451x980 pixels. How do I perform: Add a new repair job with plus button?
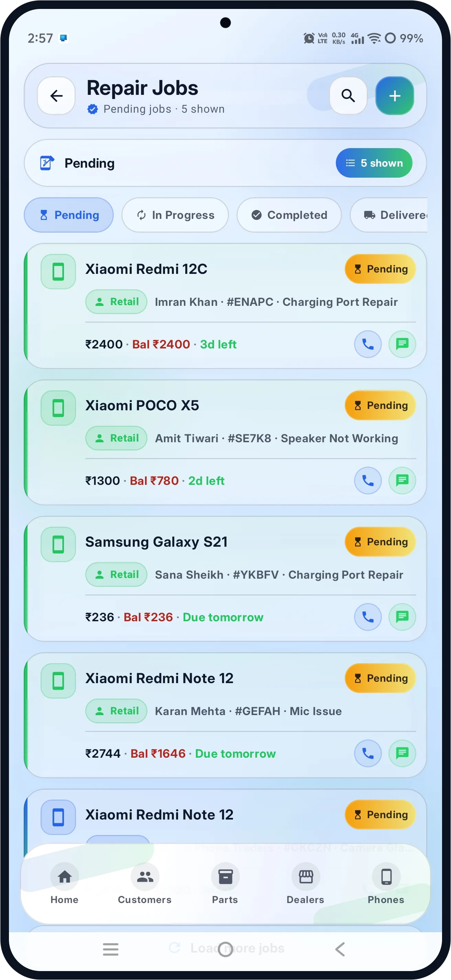pos(395,96)
